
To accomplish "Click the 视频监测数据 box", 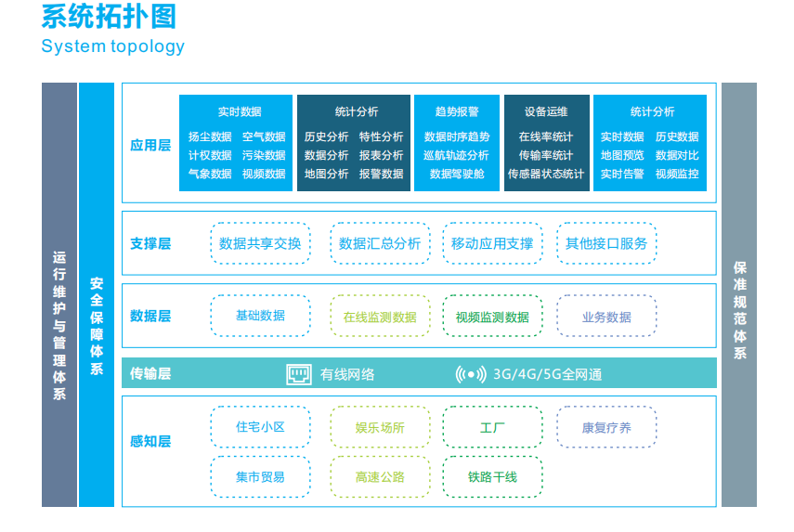I will [492, 317].
